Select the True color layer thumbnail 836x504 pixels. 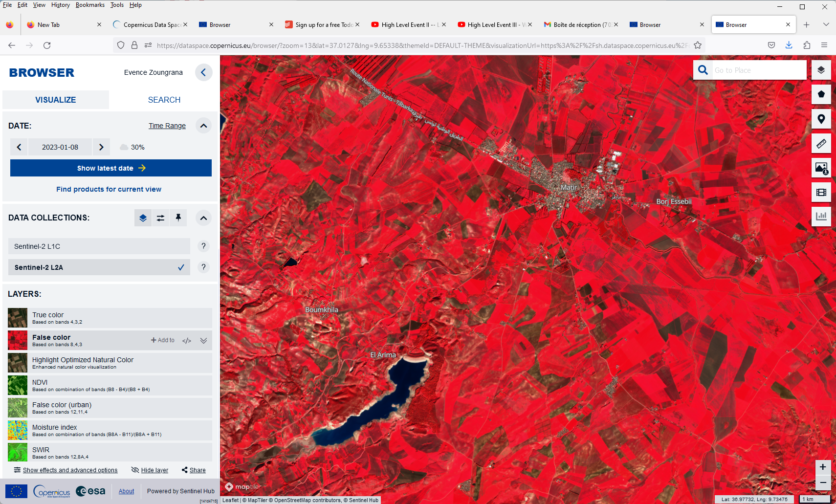(x=18, y=318)
